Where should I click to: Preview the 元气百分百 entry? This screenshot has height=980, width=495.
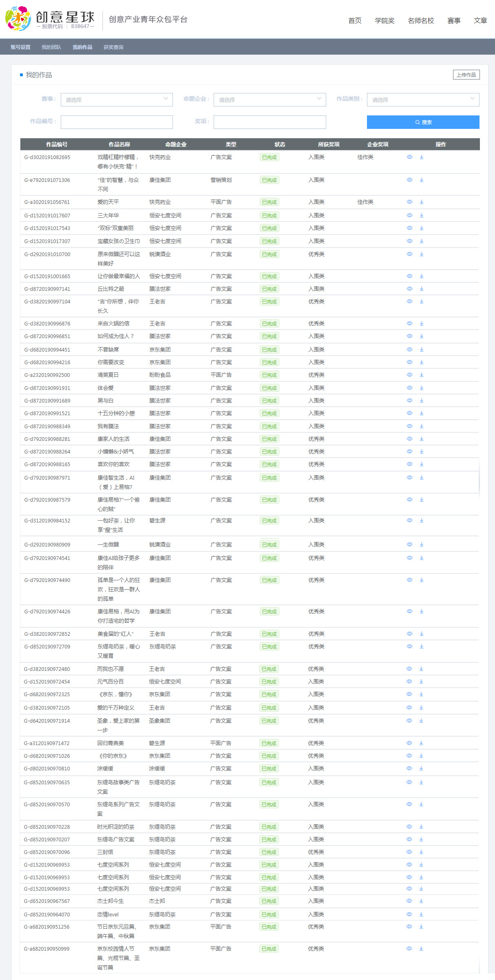(409, 681)
